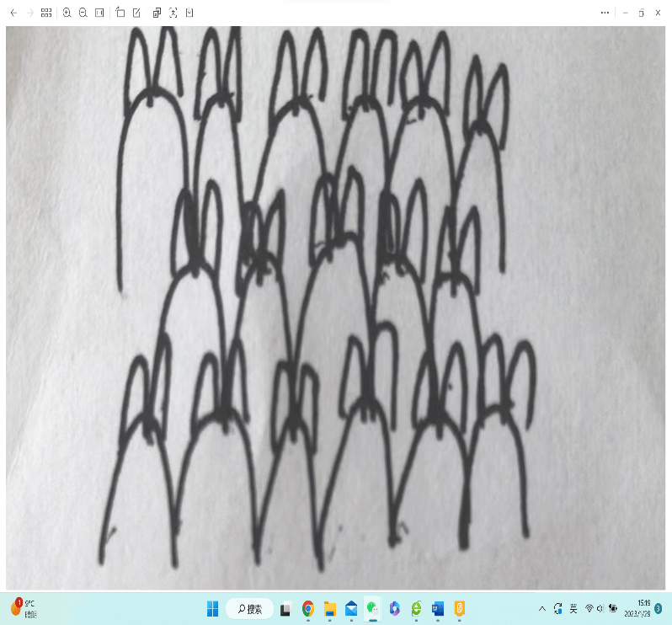This screenshot has width=672, height=625.
Task: Open the three-dot more options menu
Action: coord(605,13)
